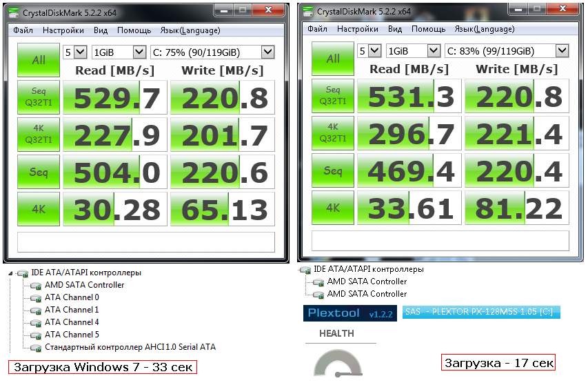
Task: Open test count dropdown in right window
Action: pos(374,50)
